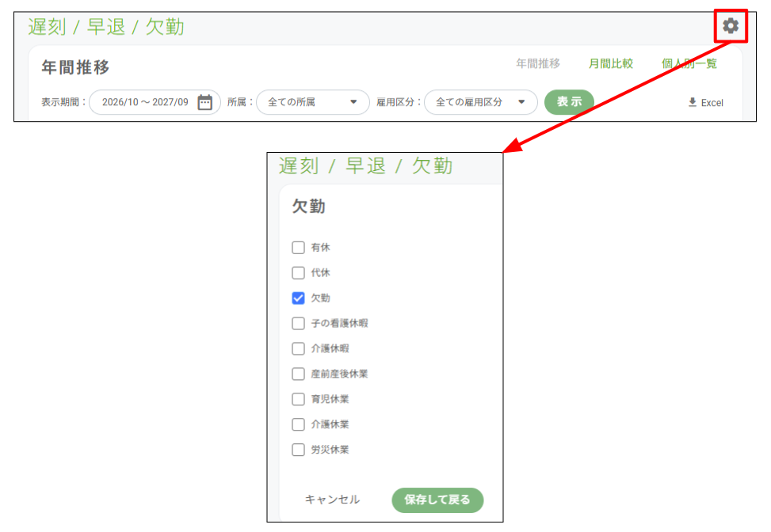Click the 雇用区分 label
Image resolution: width=771 pixels, height=532 pixels.
(x=399, y=102)
